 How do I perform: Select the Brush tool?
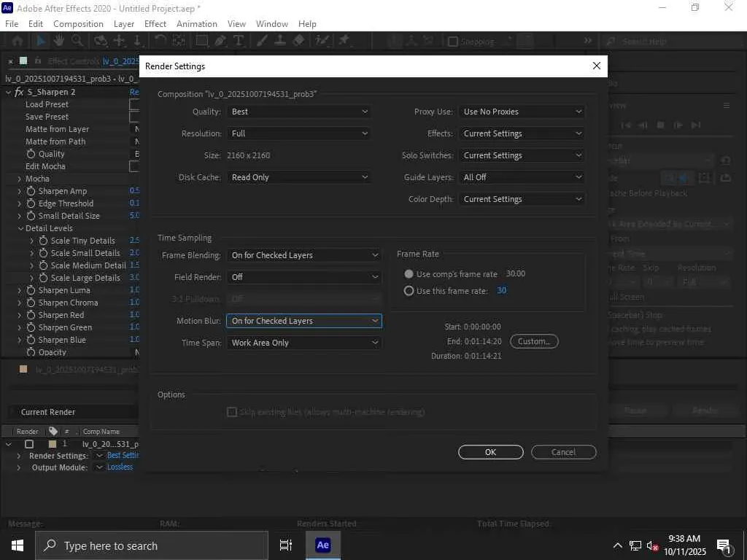coord(262,41)
